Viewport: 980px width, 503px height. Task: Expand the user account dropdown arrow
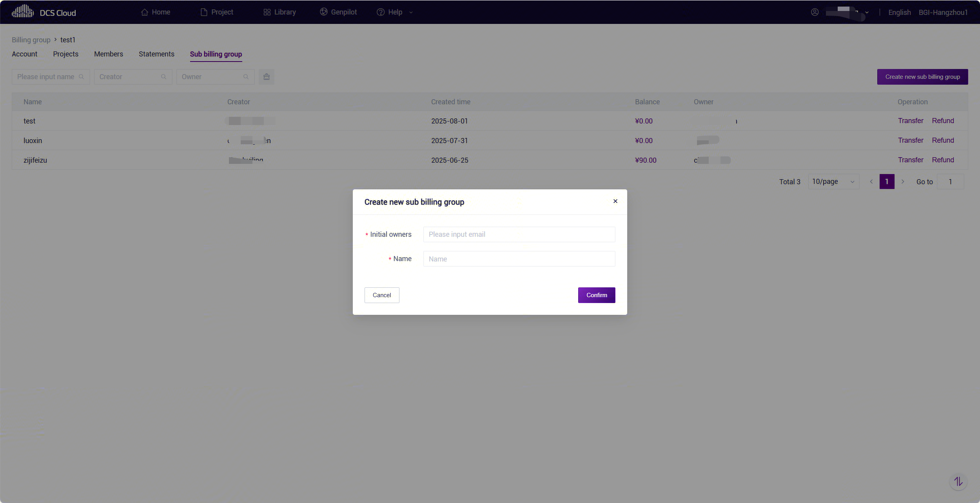pos(867,13)
